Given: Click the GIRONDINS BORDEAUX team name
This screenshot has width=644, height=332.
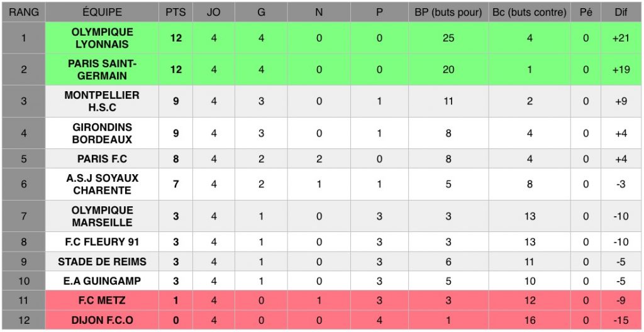Looking at the screenshot, I should (x=102, y=133).
